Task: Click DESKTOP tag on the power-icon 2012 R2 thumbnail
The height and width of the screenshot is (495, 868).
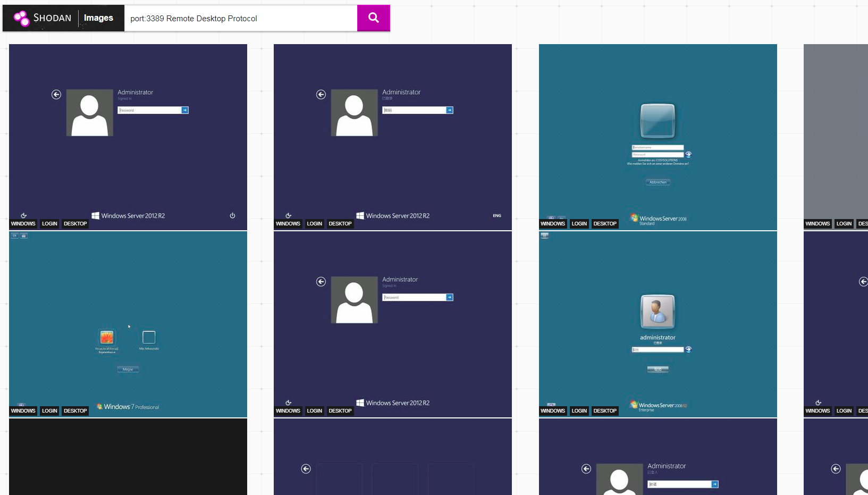Action: 75,224
